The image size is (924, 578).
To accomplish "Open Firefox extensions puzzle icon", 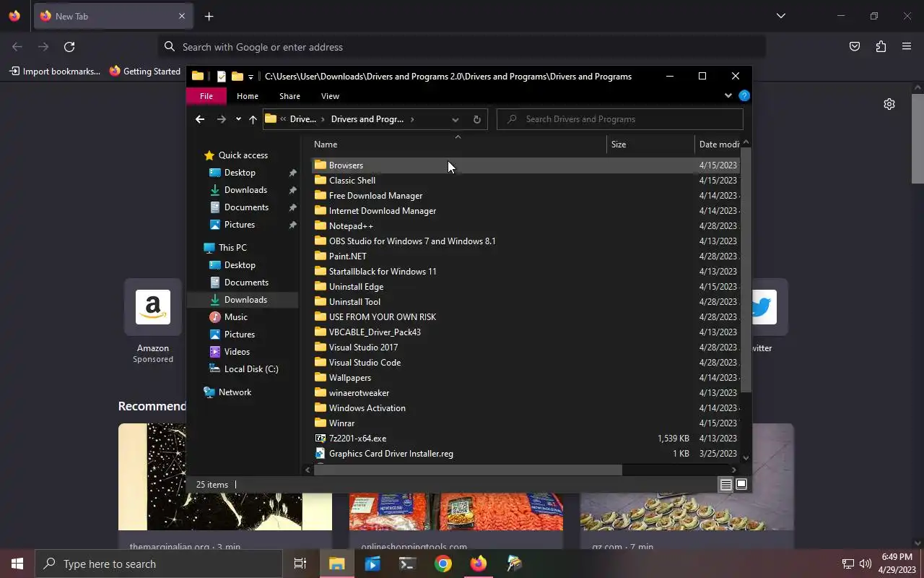I will pyautogui.click(x=881, y=46).
